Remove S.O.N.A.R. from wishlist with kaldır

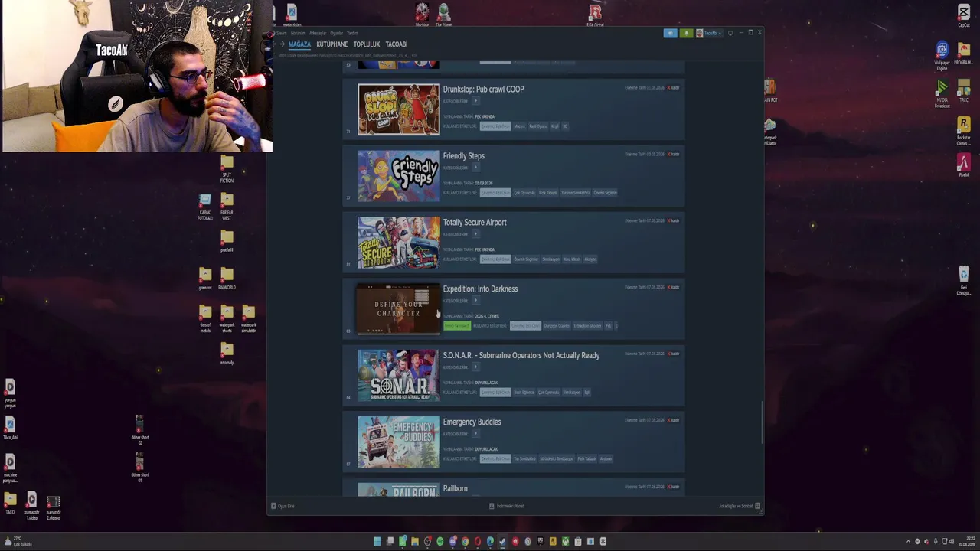tap(674, 354)
